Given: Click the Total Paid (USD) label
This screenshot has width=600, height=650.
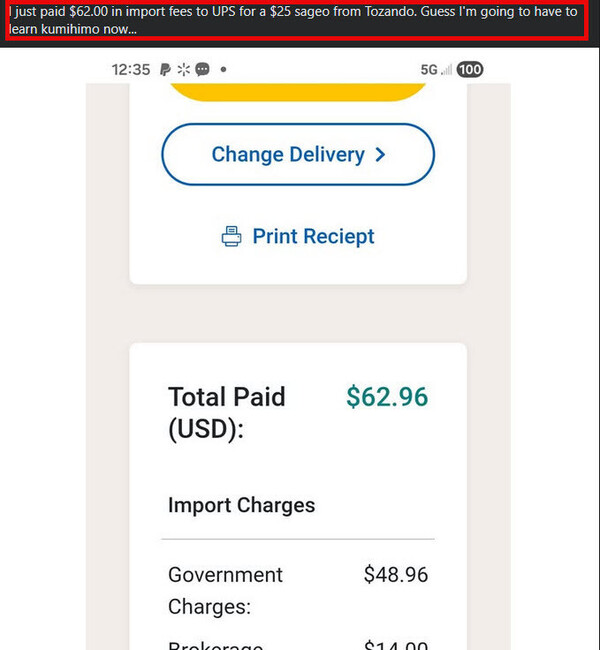Looking at the screenshot, I should pos(227,412).
